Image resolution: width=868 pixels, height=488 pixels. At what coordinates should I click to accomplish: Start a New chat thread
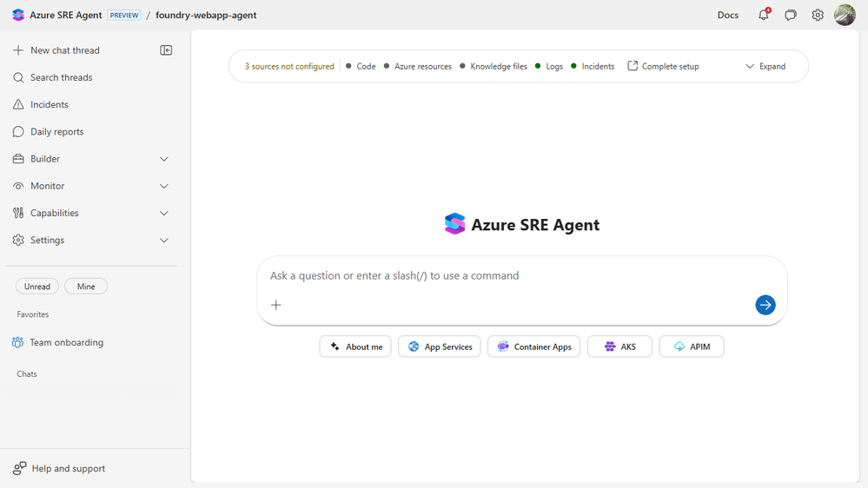(56, 50)
